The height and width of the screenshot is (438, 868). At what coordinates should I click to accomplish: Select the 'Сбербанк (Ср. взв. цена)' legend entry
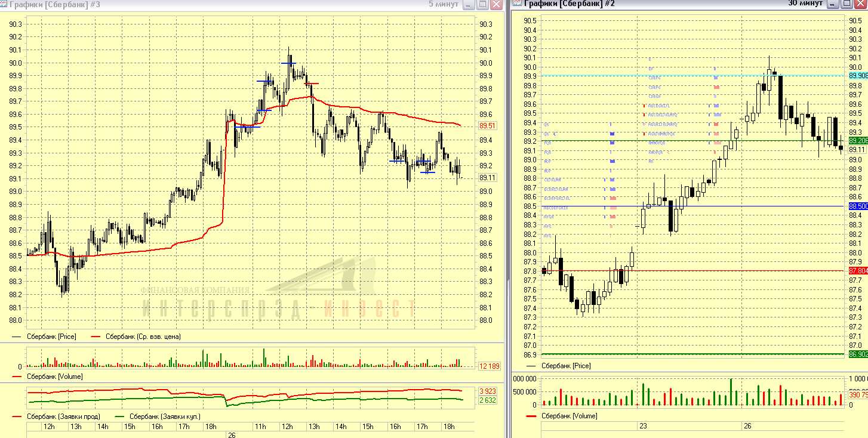(x=143, y=337)
